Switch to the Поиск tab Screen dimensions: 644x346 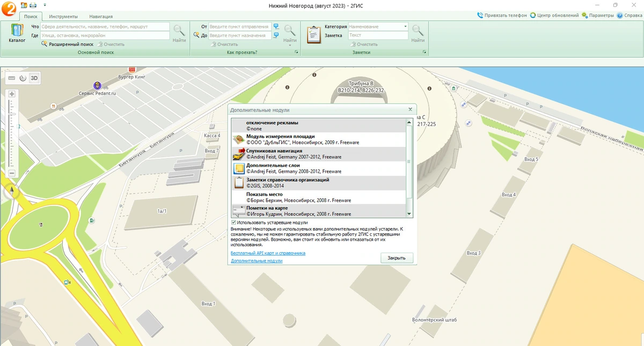(x=31, y=17)
